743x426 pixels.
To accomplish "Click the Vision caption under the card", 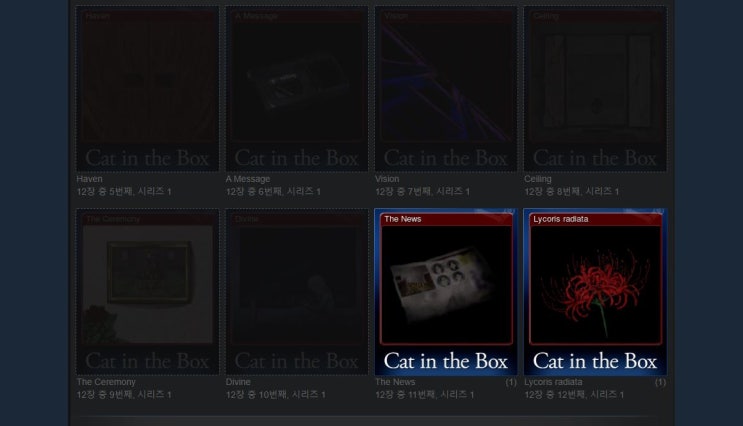I will (387, 179).
